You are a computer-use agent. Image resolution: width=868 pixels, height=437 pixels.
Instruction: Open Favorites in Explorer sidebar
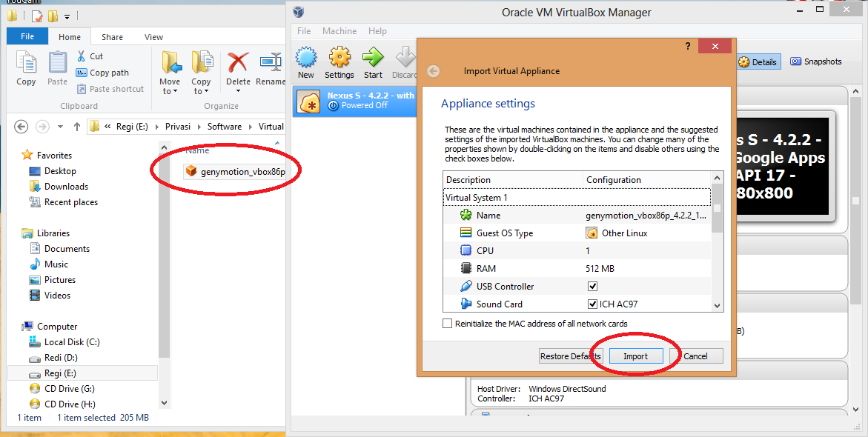pyautogui.click(x=47, y=156)
